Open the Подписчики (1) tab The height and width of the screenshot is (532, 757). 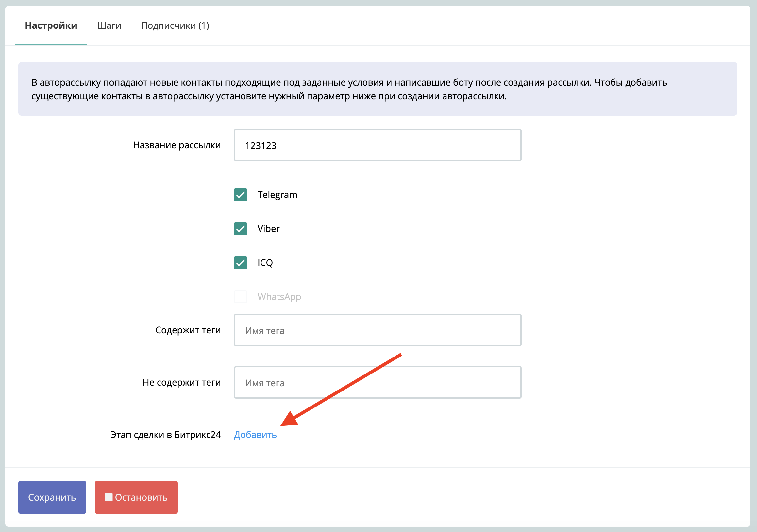(x=175, y=26)
